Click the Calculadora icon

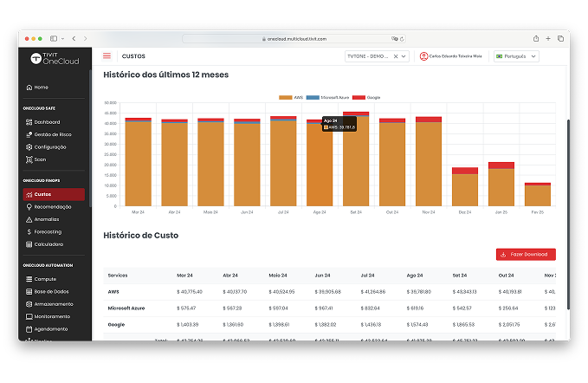29,244
